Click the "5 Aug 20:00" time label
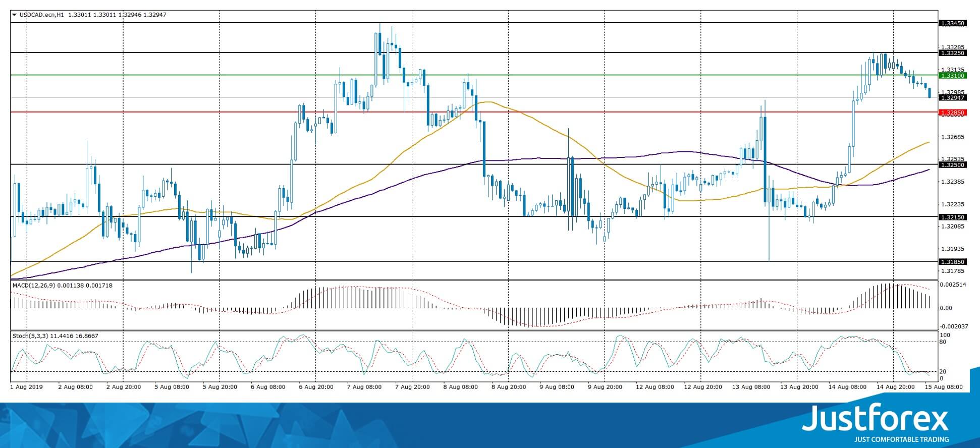Viewport: 980px width, 448px height. tap(220, 387)
